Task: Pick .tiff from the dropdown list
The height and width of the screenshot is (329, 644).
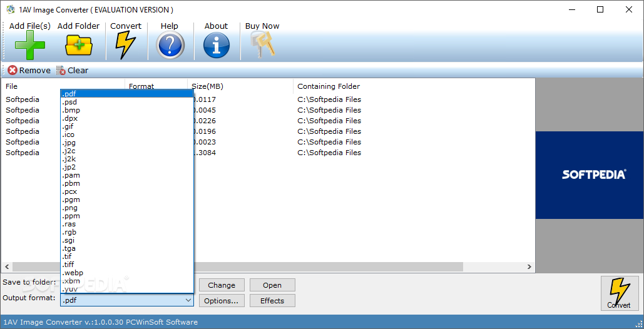Action: coord(127,265)
